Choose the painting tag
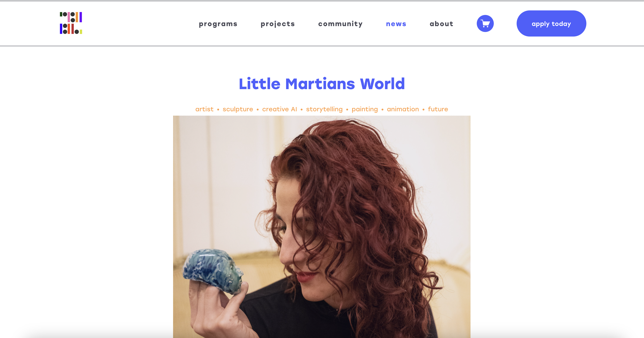This screenshot has width=644, height=338. (x=365, y=109)
